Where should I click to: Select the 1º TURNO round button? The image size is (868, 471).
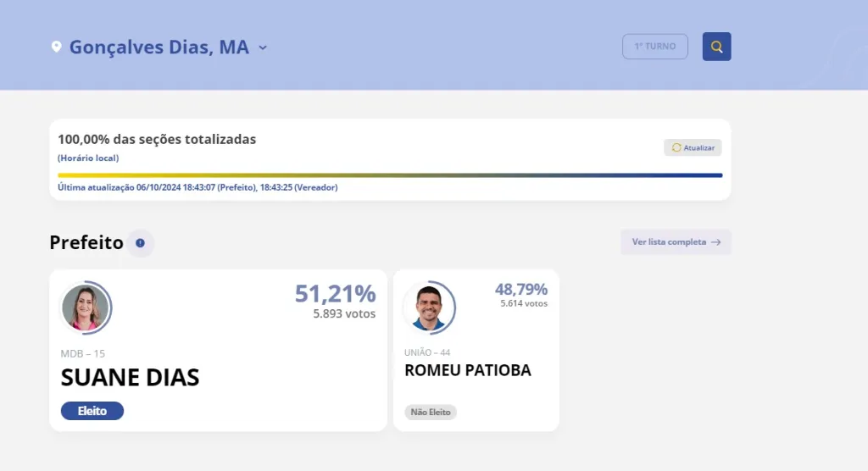pyautogui.click(x=654, y=47)
